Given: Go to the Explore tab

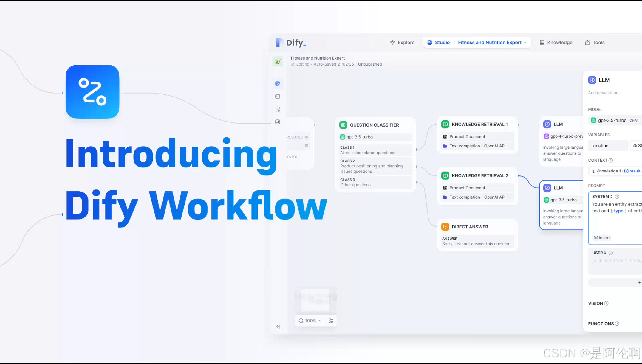Looking at the screenshot, I should [402, 42].
